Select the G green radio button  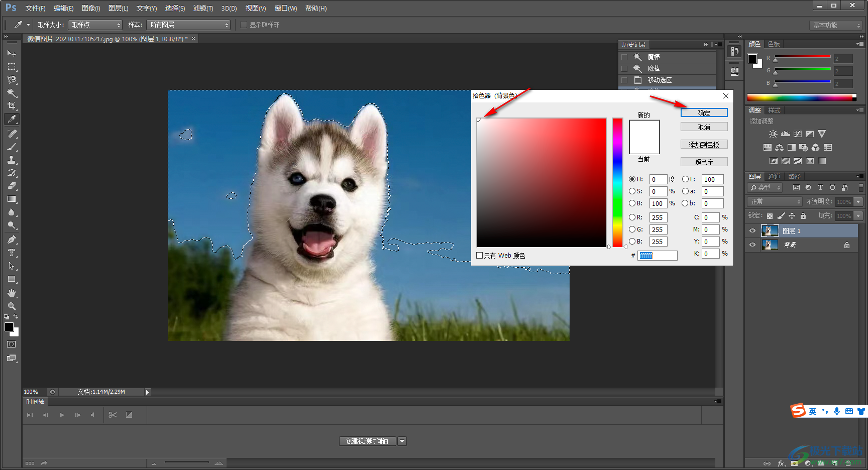tap(632, 229)
